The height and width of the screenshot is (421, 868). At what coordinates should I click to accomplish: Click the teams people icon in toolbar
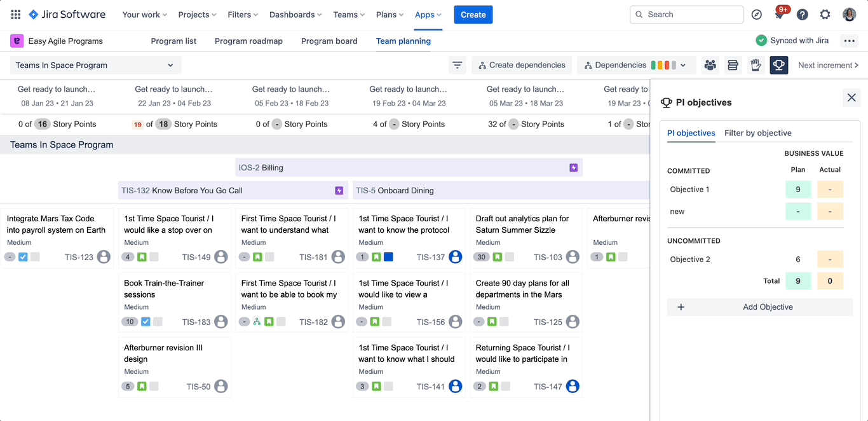coord(710,65)
